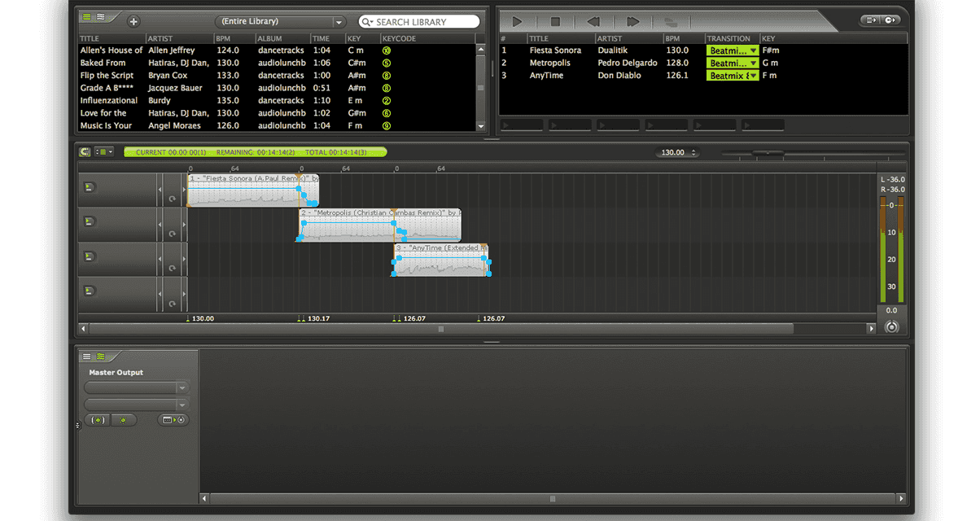Open the Entire Library dropdown
Viewport: 980px width, 521px height.
click(280, 22)
